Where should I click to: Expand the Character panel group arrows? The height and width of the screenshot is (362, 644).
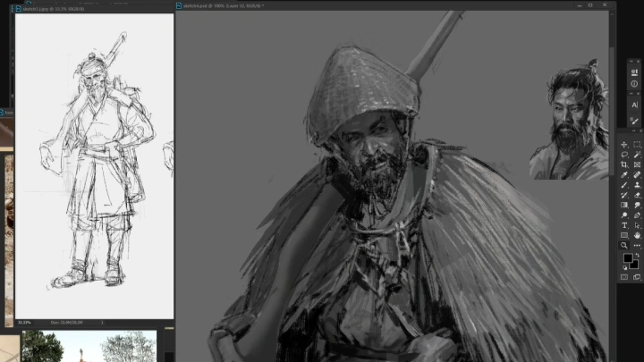coord(631,94)
